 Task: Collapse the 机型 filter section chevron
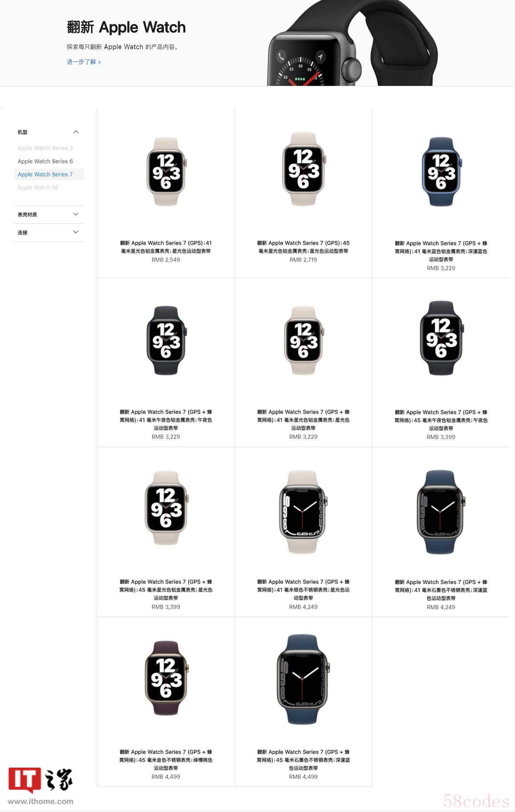click(75, 132)
